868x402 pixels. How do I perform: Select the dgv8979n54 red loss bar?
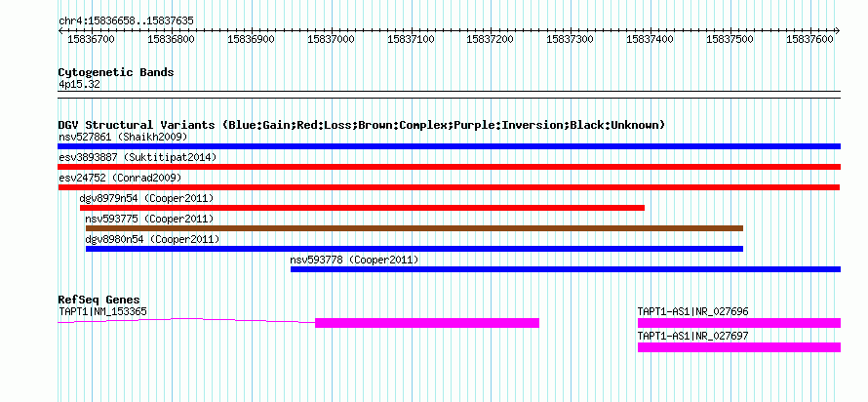(362, 208)
